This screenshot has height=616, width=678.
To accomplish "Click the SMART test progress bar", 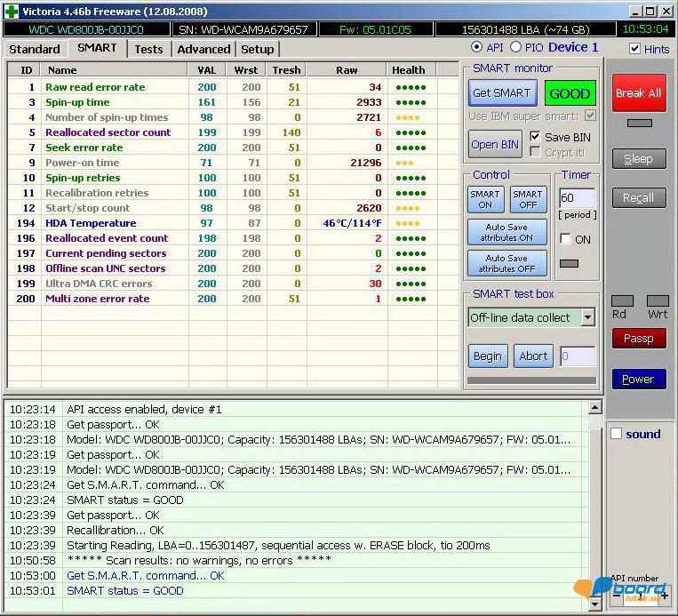I will pyautogui.click(x=530, y=380).
